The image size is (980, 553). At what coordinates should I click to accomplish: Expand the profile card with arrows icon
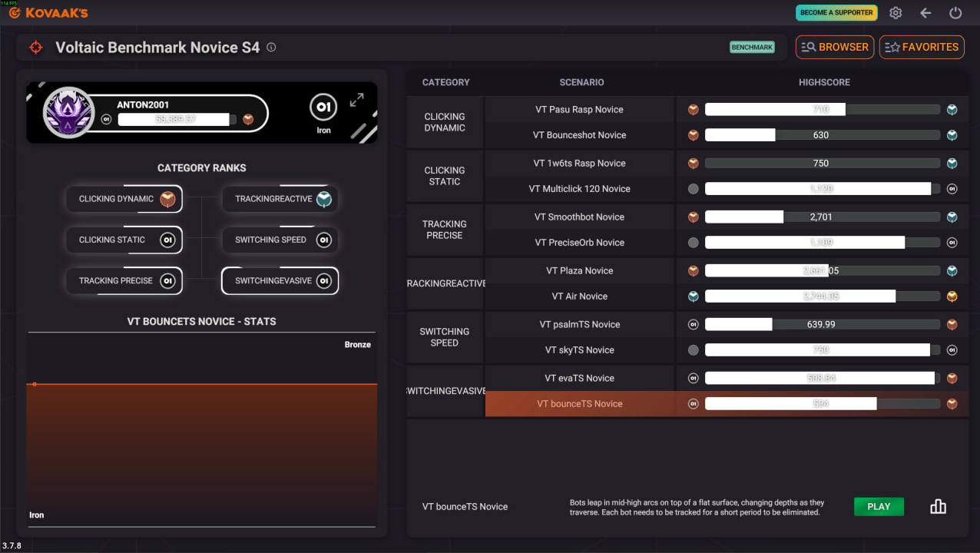click(x=356, y=101)
